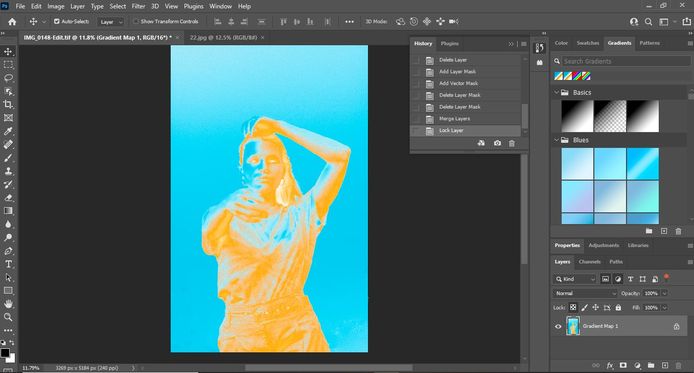The image size is (694, 373).
Task: Open the layer Kind filter dropdown
Action: [x=575, y=279]
